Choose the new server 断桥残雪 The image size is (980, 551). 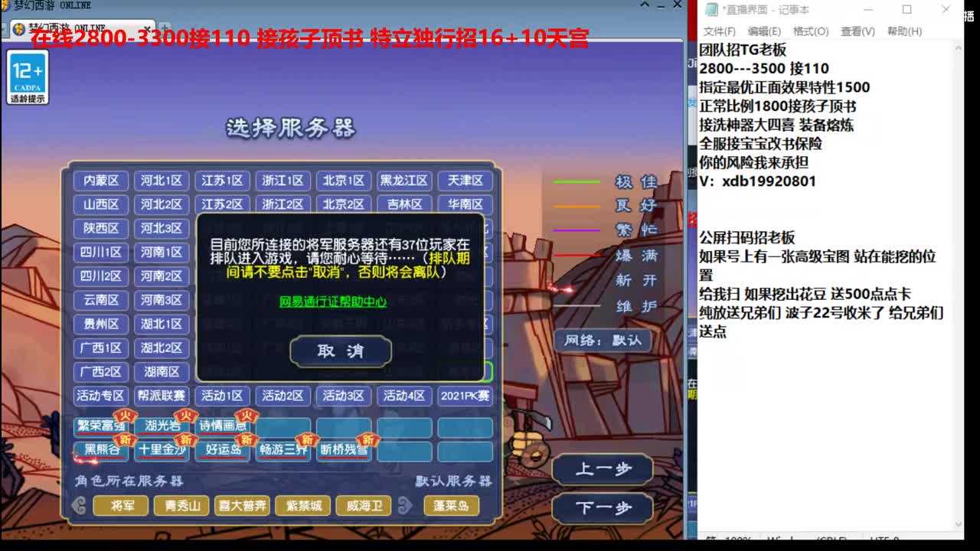click(x=343, y=450)
